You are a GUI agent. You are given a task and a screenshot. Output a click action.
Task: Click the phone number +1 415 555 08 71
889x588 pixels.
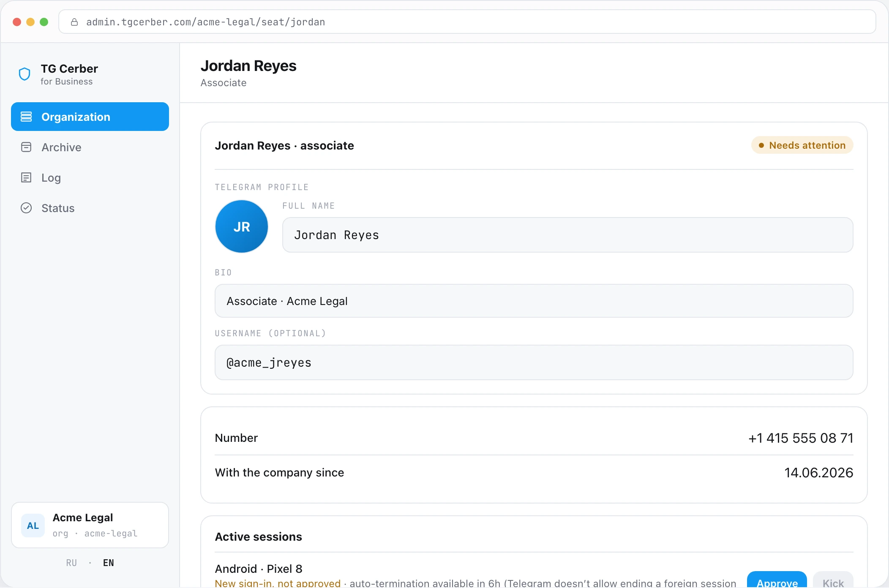(x=801, y=438)
